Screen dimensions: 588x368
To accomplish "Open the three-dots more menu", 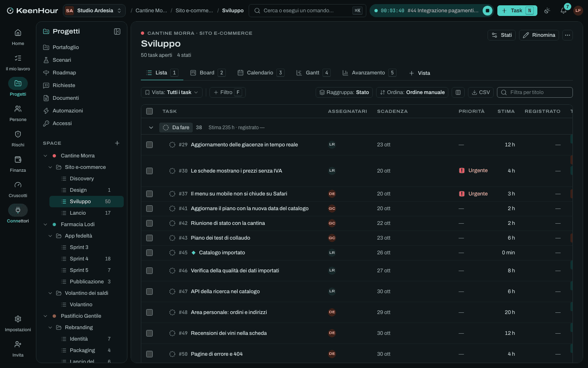I will tap(568, 35).
